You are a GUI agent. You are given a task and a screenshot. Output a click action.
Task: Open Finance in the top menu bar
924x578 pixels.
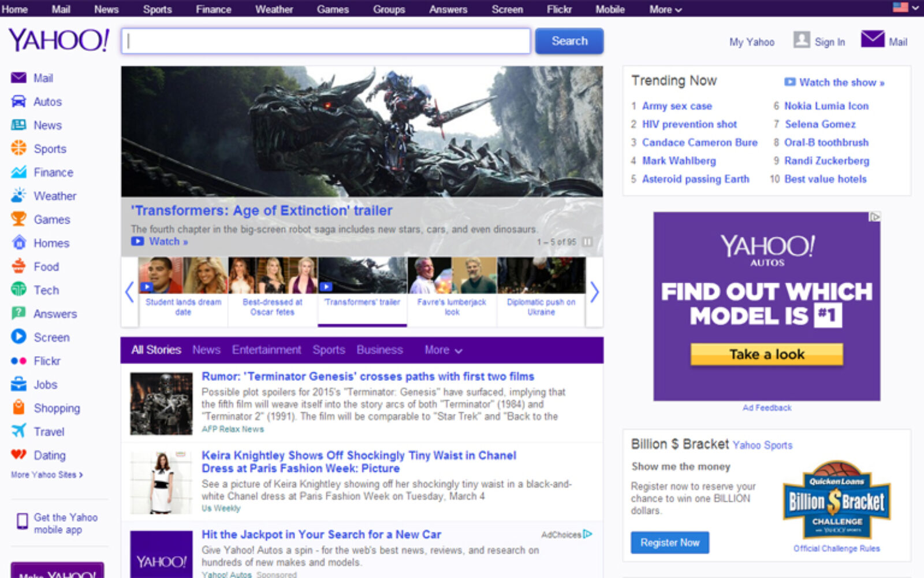(213, 9)
